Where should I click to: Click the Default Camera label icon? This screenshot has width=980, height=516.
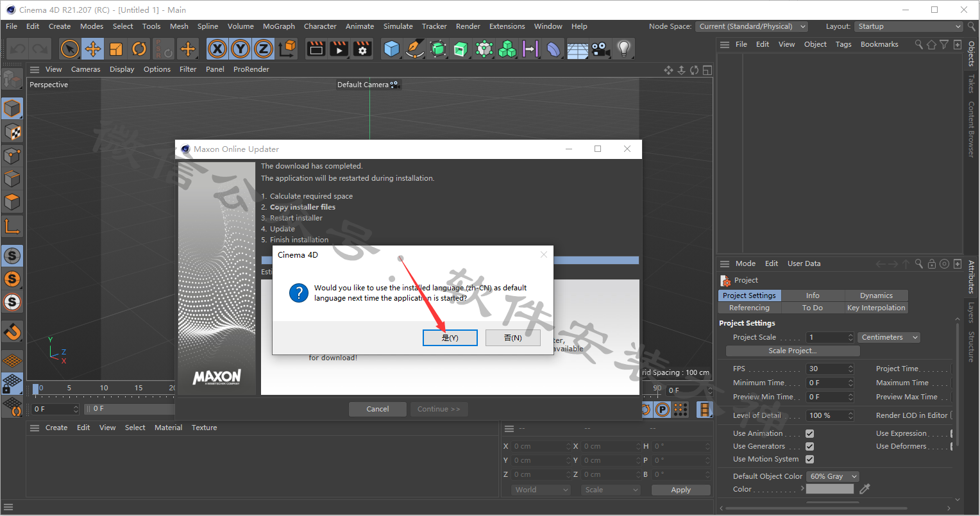(394, 85)
